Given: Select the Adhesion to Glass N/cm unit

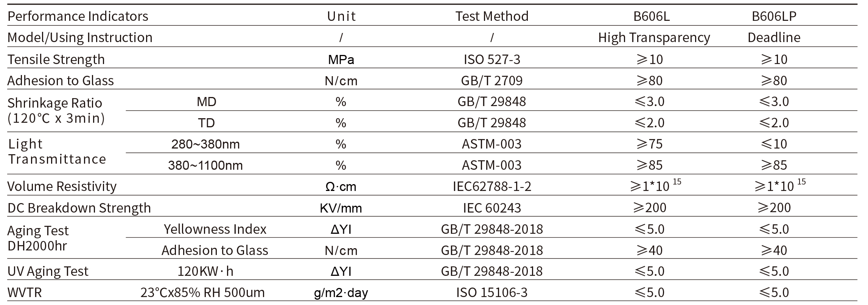Looking at the screenshot, I should [x=341, y=80].
